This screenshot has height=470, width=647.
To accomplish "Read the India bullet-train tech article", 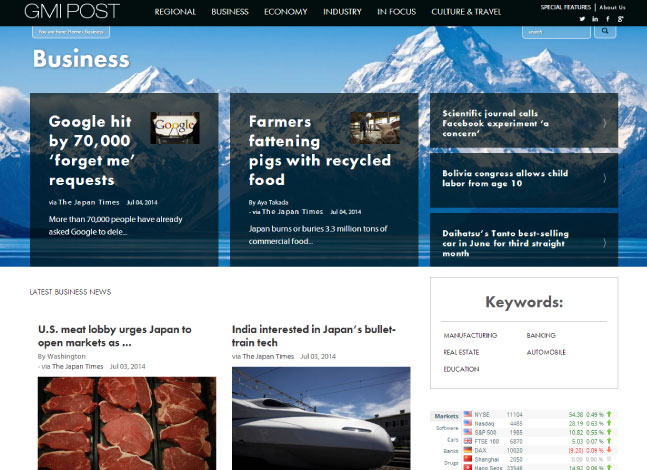I will pos(314,336).
